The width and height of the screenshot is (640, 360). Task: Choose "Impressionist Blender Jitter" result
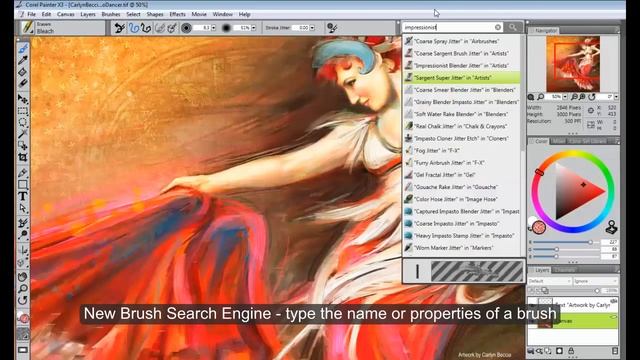pos(462,65)
